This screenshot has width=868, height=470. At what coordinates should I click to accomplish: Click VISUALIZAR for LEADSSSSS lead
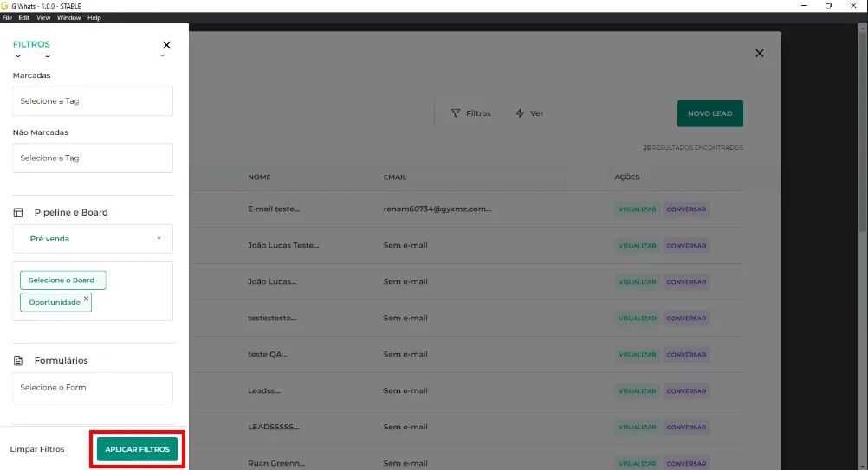[x=638, y=428]
